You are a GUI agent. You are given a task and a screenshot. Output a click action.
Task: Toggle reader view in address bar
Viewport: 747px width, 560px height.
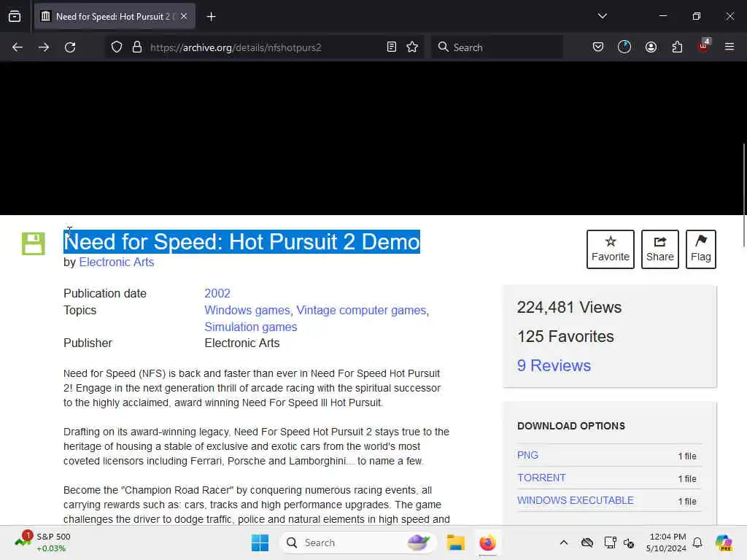tap(392, 47)
